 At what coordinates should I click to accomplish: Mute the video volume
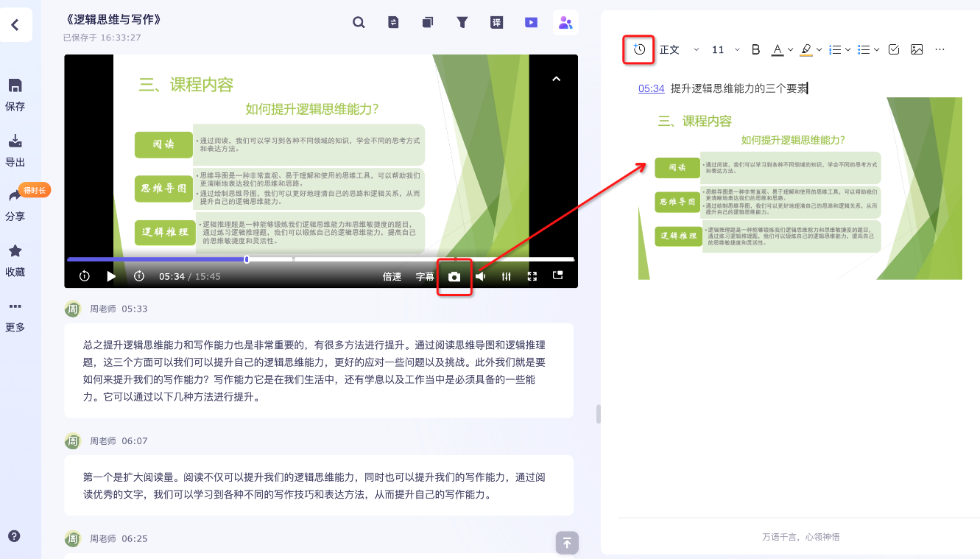(x=480, y=277)
